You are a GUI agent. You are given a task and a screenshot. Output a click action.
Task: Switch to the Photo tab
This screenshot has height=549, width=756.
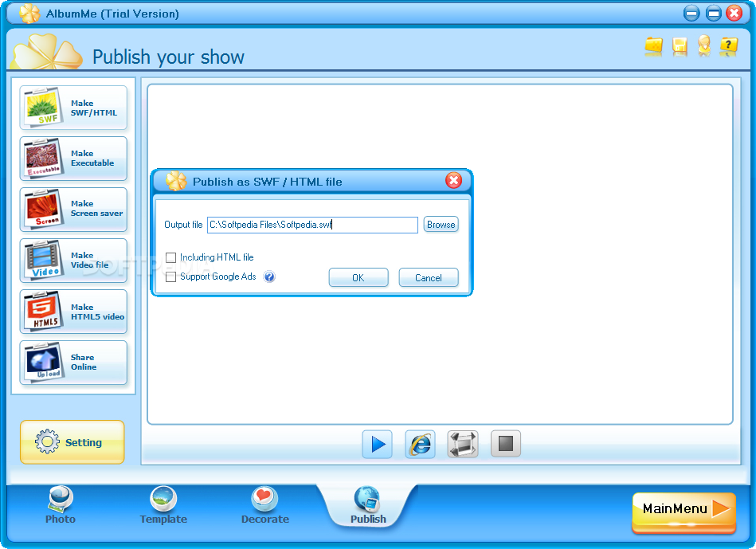tap(61, 505)
